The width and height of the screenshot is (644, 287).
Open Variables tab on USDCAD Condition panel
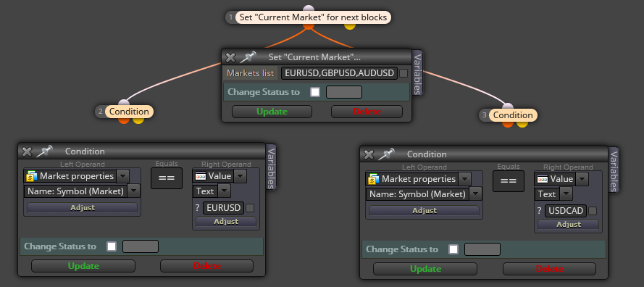(x=614, y=170)
